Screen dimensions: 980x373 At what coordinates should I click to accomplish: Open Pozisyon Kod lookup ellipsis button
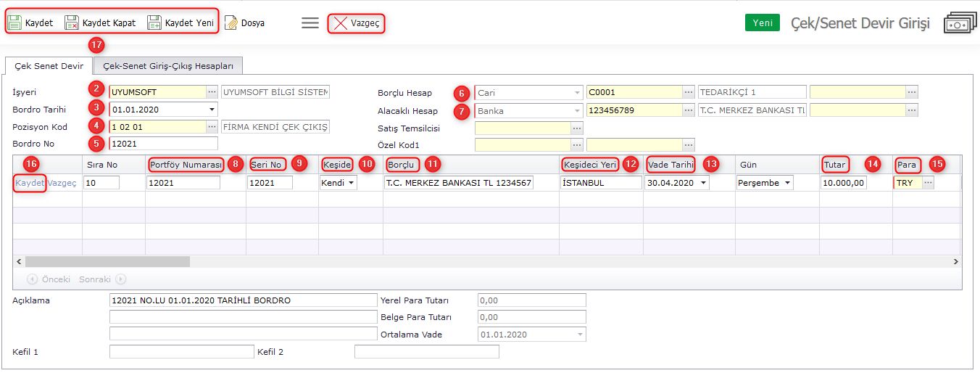click(x=212, y=127)
